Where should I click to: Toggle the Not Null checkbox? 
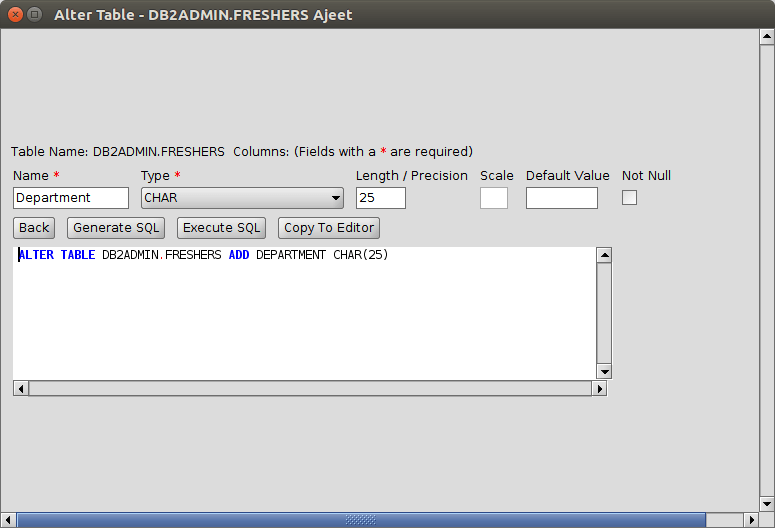tap(629, 198)
